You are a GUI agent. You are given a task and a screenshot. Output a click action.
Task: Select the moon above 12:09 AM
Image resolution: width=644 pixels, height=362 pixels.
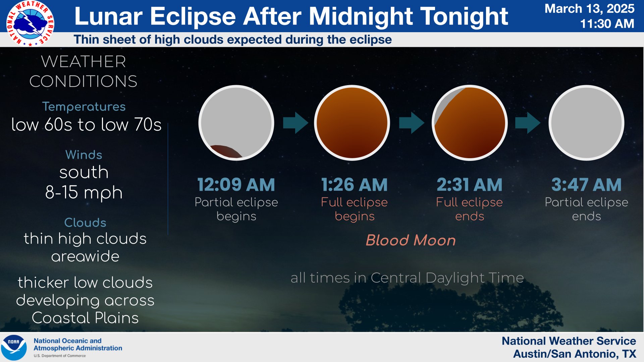pos(236,123)
